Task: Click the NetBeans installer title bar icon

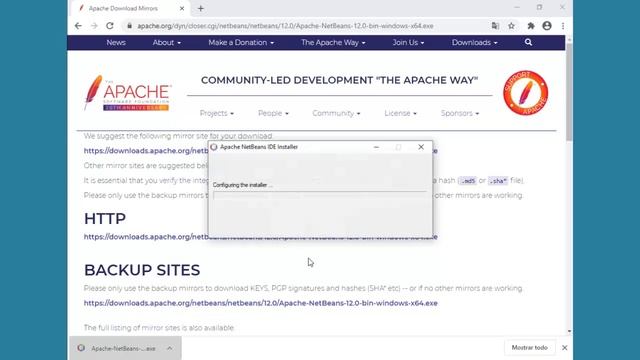Action: click(x=214, y=147)
